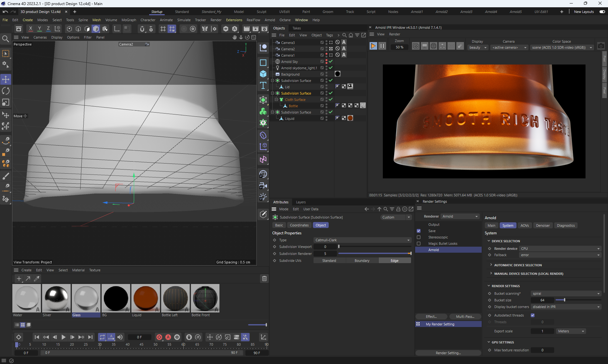The height and width of the screenshot is (364, 608).
Task: Uncheck Autodetect threads checkbox
Action: (x=533, y=315)
